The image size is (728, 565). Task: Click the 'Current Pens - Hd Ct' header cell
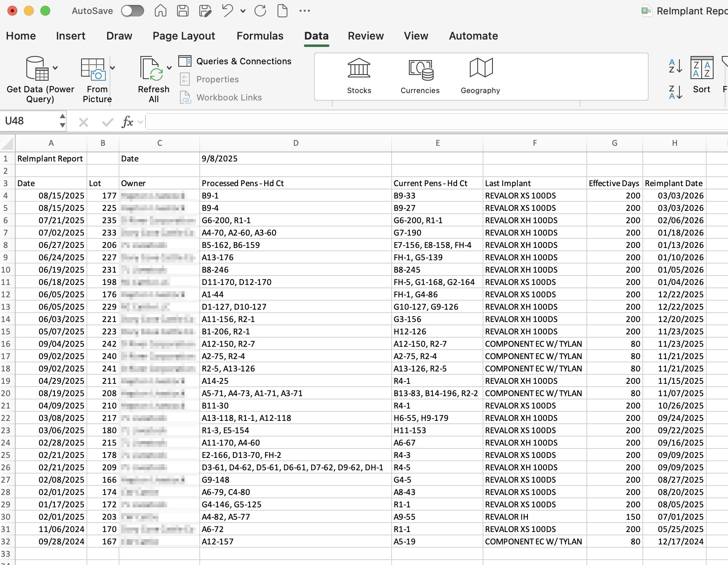437,183
